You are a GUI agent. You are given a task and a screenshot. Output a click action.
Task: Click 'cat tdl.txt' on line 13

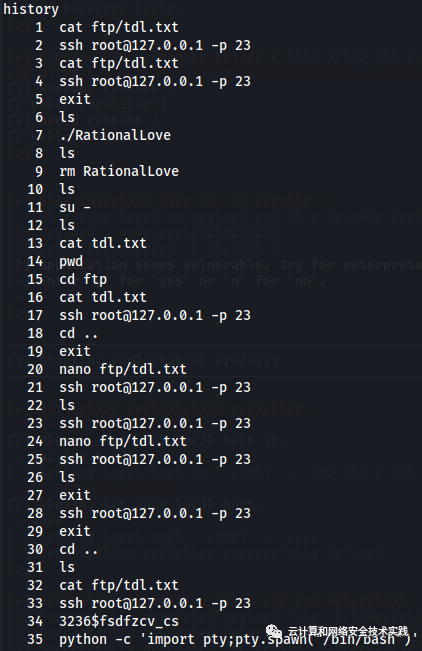[x=103, y=243]
